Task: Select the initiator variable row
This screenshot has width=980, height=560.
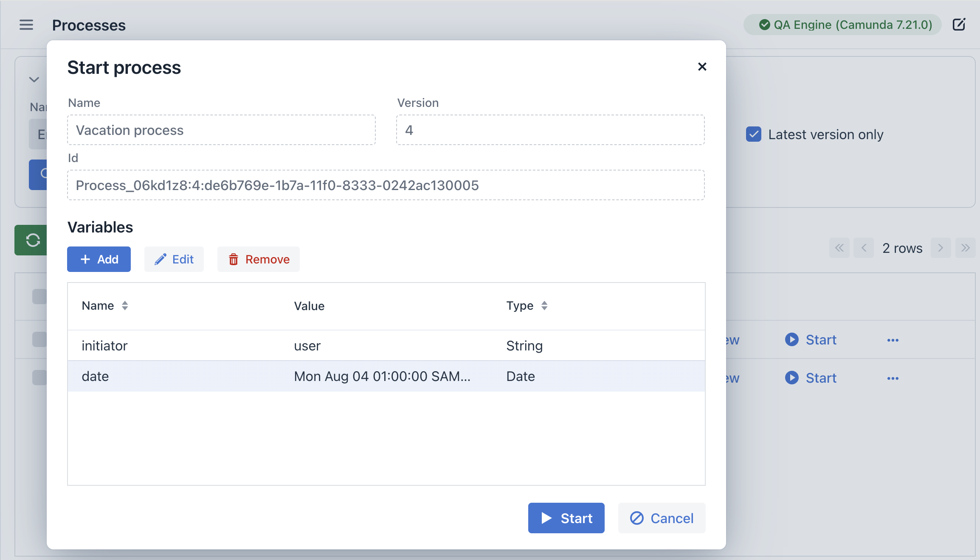Action: [x=386, y=346]
